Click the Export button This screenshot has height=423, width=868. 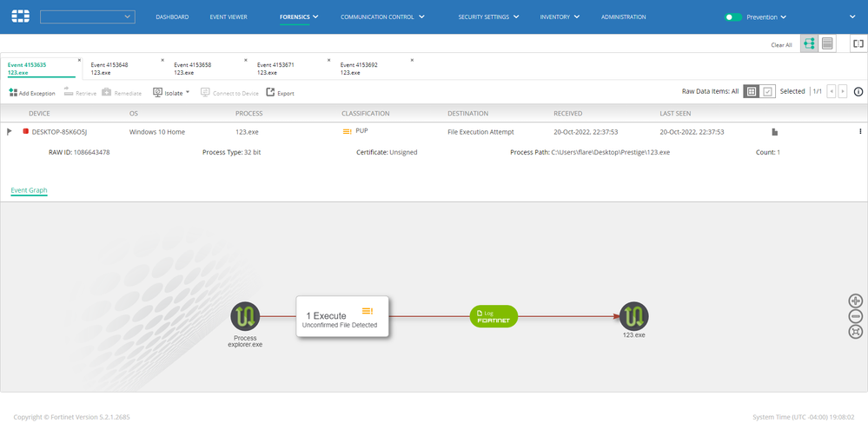point(280,92)
